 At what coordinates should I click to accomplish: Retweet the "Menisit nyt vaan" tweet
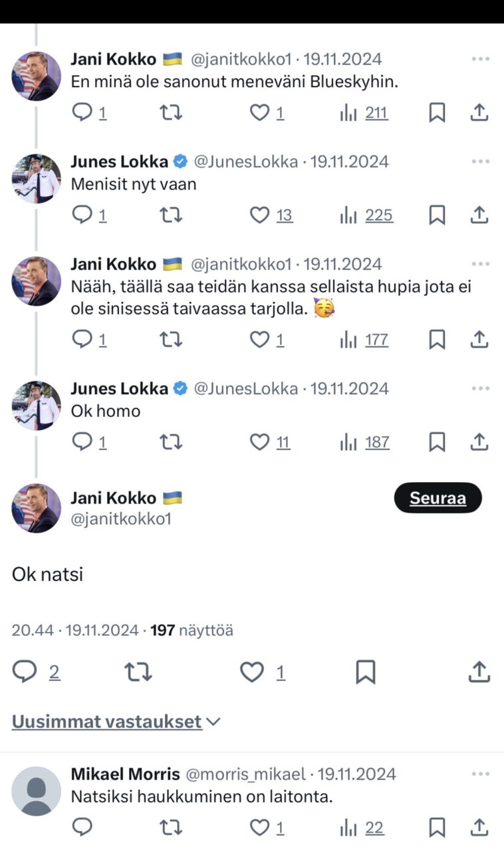(171, 215)
